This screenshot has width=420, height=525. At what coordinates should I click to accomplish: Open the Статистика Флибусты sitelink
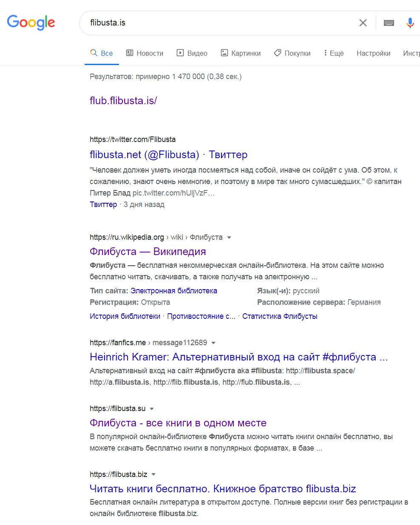click(280, 316)
